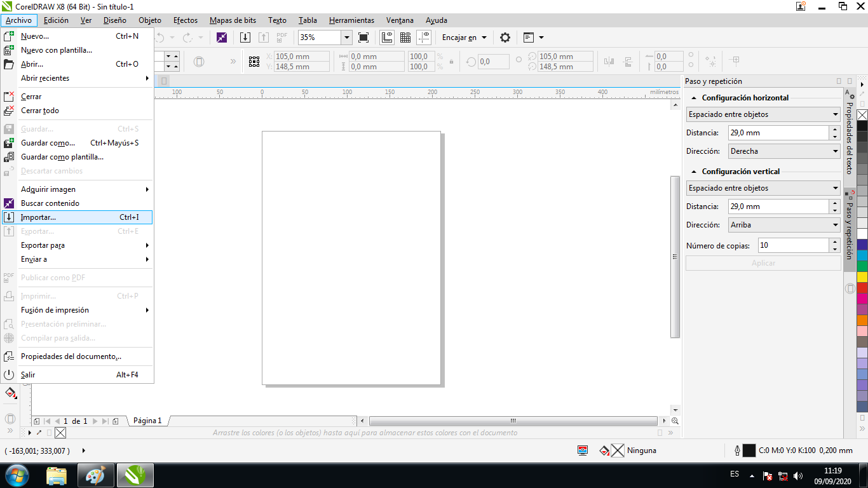Open the Options gear icon
Image resolution: width=868 pixels, height=488 pixels.
[505, 37]
